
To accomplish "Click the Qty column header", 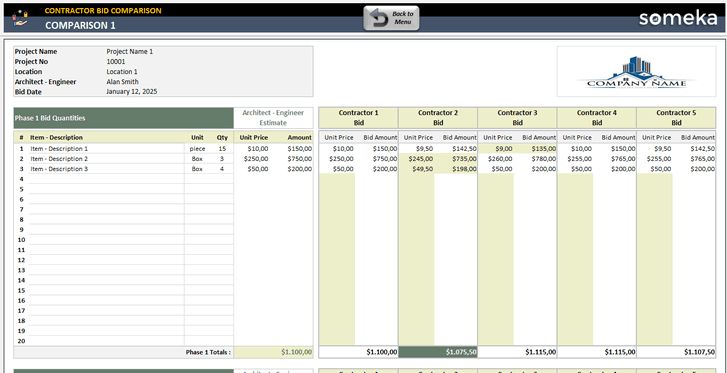I will coord(222,137).
